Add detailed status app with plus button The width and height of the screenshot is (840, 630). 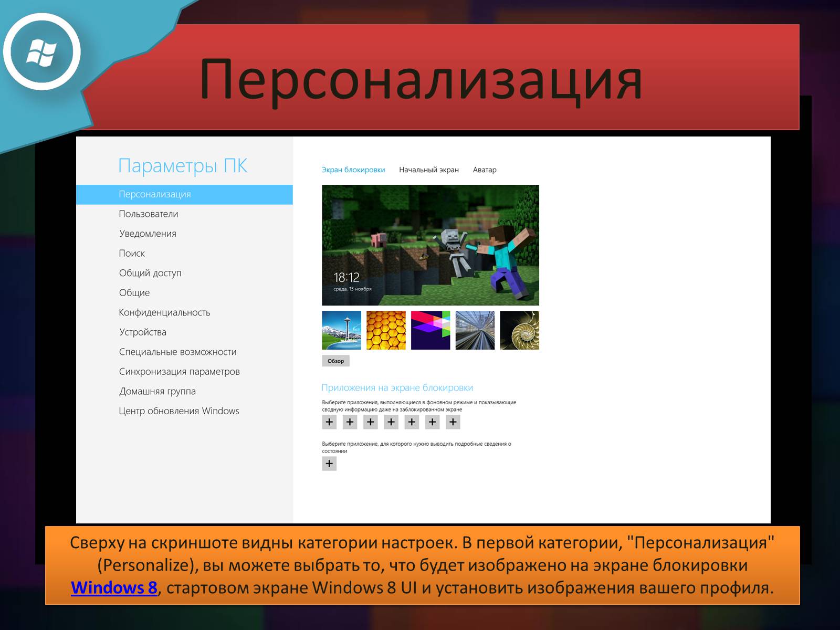[329, 464]
